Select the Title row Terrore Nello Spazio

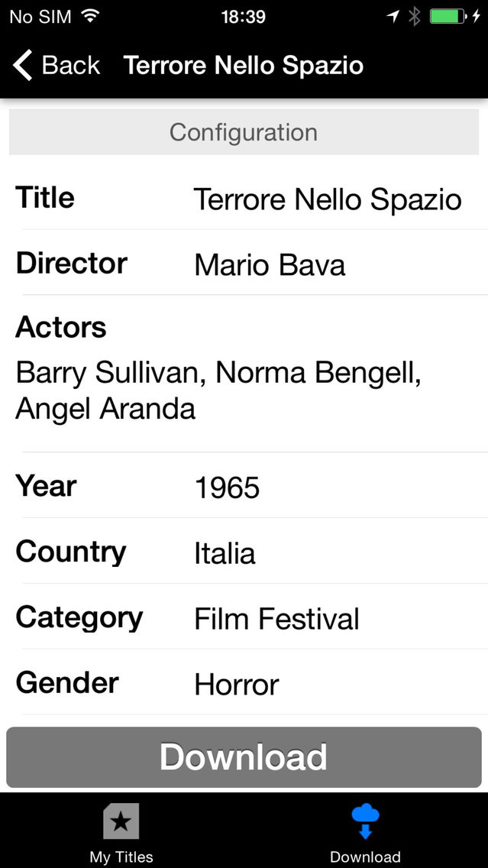[x=244, y=198]
